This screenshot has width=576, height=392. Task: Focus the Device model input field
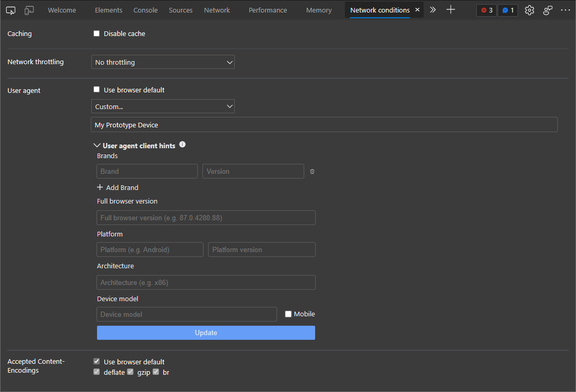click(x=186, y=314)
